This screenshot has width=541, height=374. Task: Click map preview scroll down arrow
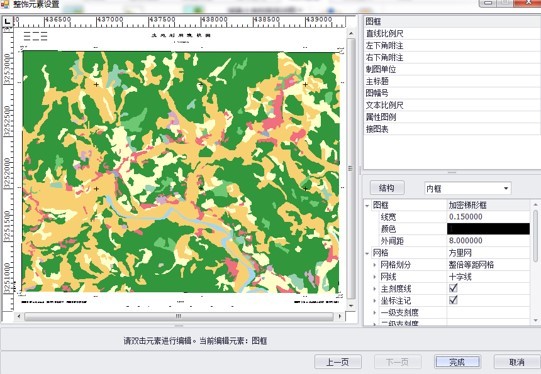point(351,306)
